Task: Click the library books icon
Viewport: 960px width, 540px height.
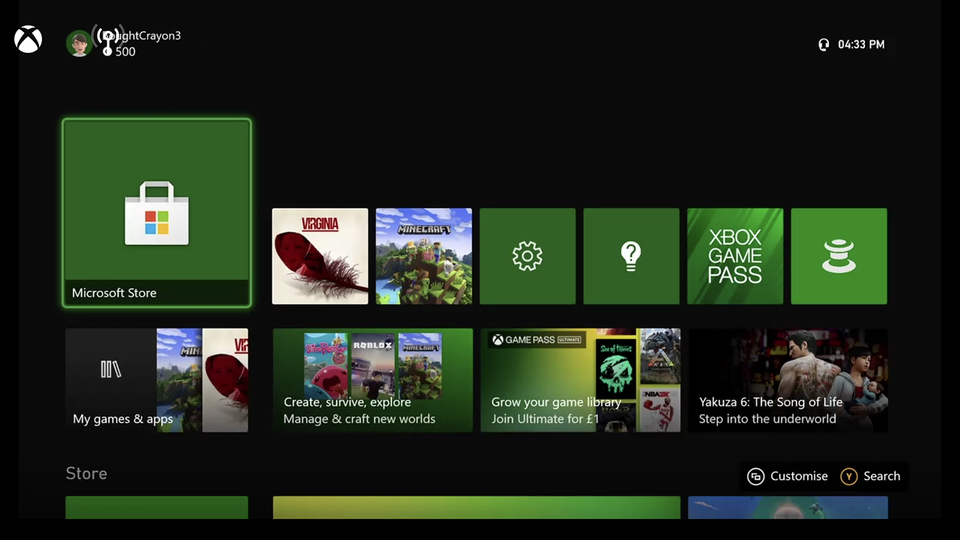Action: (x=111, y=369)
